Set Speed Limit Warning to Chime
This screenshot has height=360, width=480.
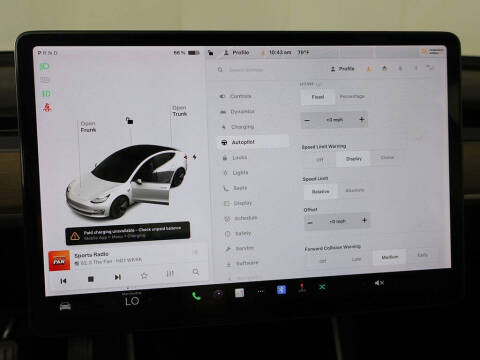coord(387,157)
